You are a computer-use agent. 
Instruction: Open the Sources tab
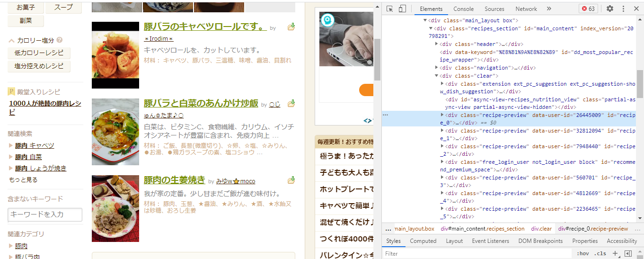494,9
